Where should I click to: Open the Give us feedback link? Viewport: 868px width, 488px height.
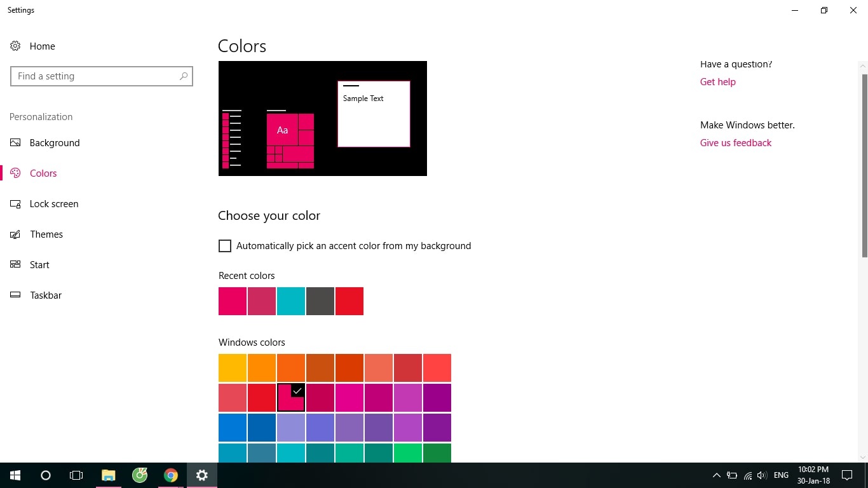point(735,143)
